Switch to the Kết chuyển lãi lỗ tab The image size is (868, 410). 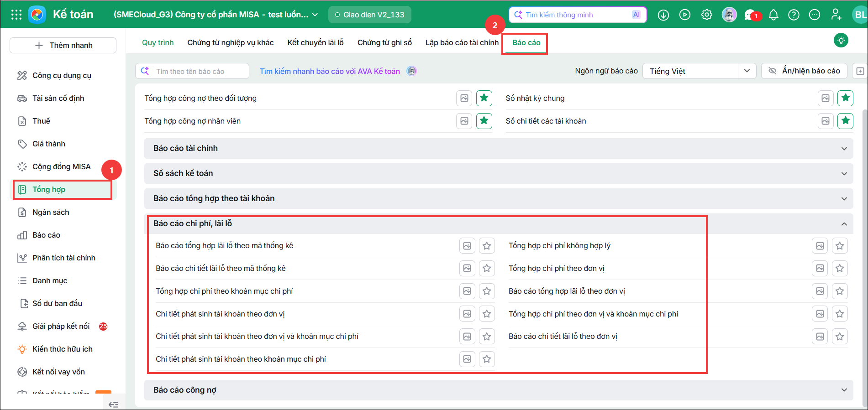click(x=316, y=42)
